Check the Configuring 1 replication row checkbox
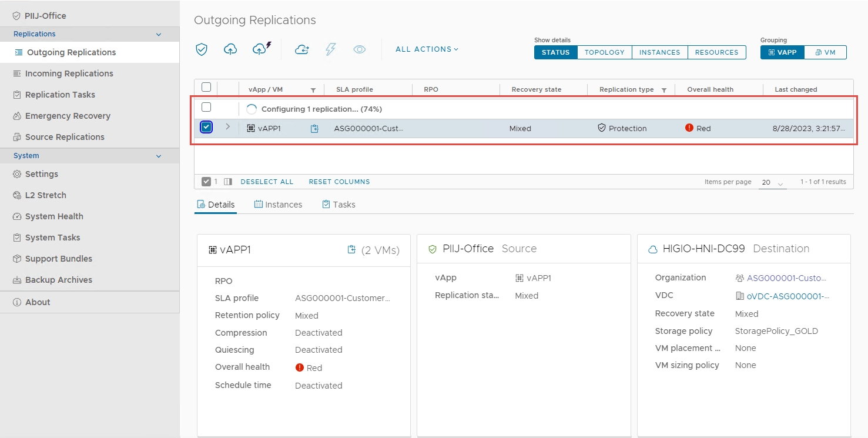 [206, 108]
